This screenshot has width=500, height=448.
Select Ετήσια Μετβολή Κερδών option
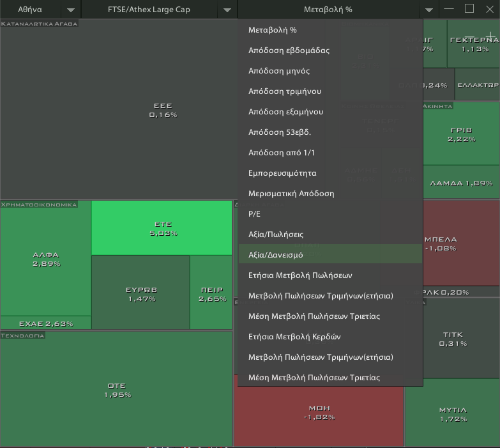(330, 337)
